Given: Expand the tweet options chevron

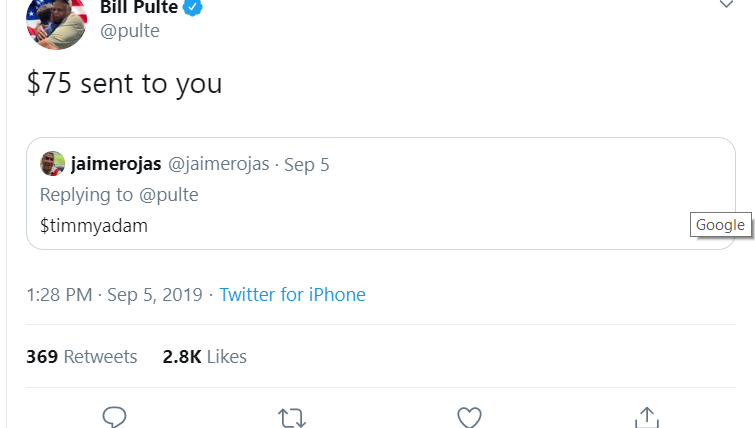Looking at the screenshot, I should pyautogui.click(x=727, y=5).
